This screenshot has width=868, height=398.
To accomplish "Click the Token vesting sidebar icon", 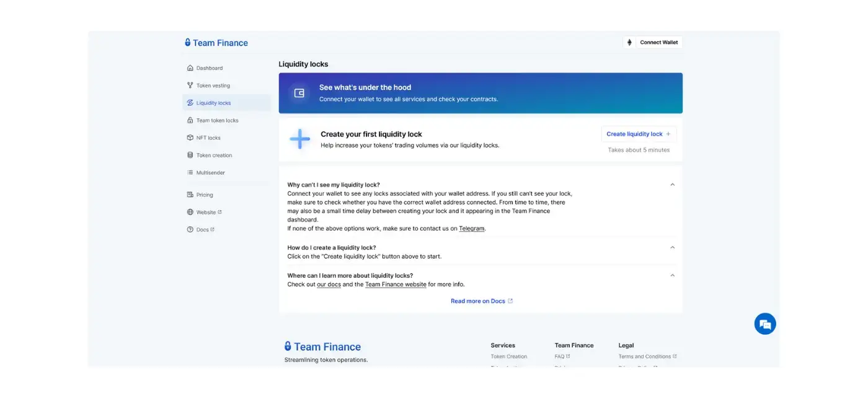I will (x=190, y=86).
